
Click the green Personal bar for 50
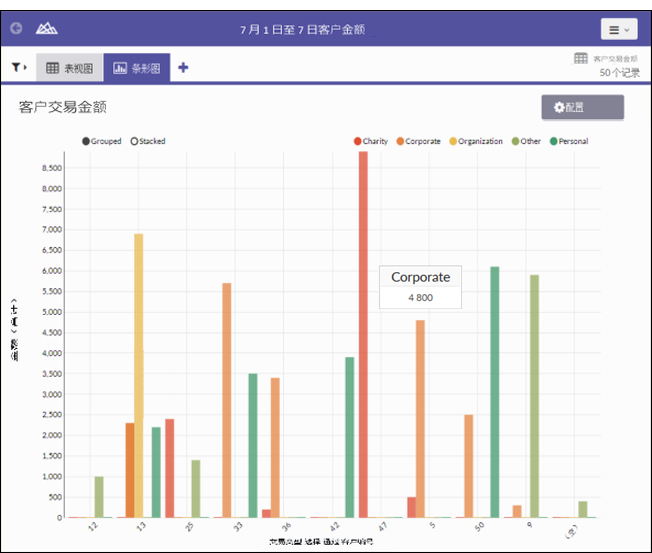(494, 392)
